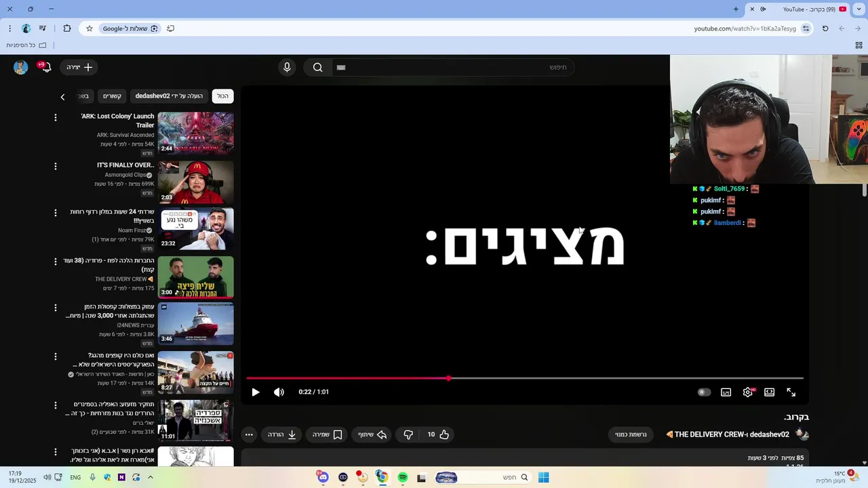Dislike the video with thumbs down
The image size is (868, 488).
408,434
